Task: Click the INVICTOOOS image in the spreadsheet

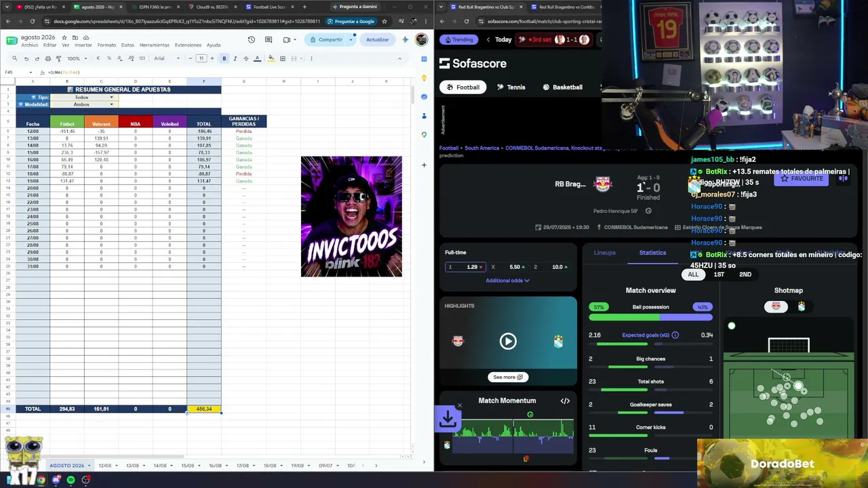Action: (x=351, y=216)
